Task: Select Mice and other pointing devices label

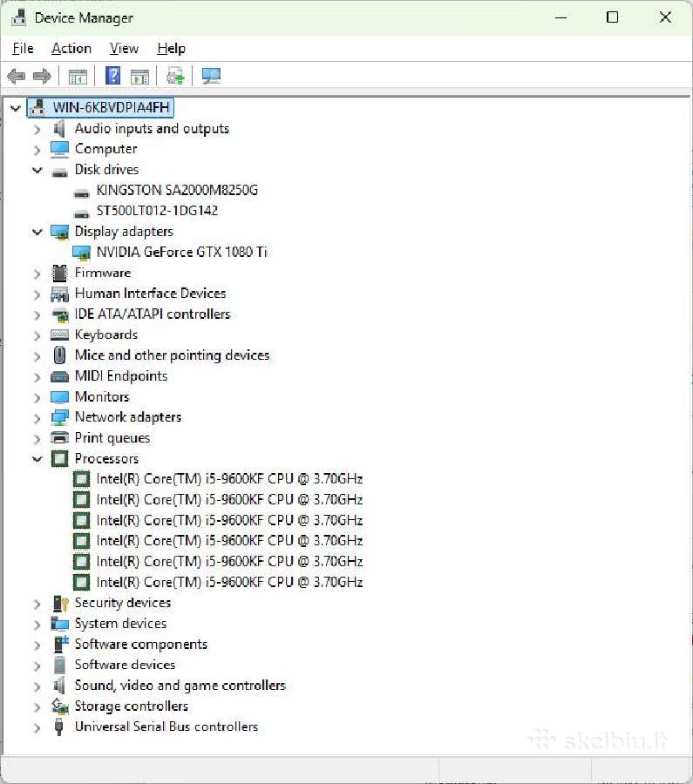Action: [x=172, y=355]
